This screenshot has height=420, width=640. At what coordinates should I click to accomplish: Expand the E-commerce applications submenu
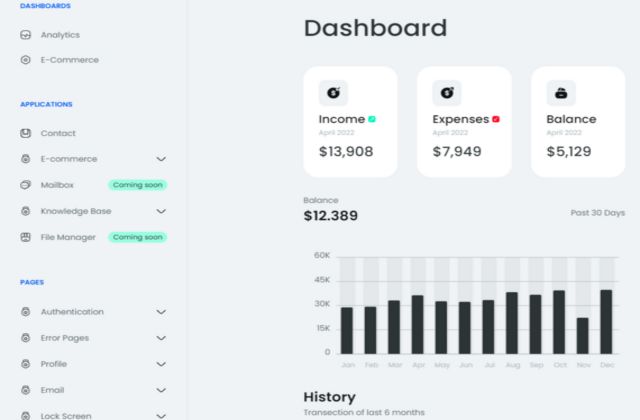click(x=161, y=159)
